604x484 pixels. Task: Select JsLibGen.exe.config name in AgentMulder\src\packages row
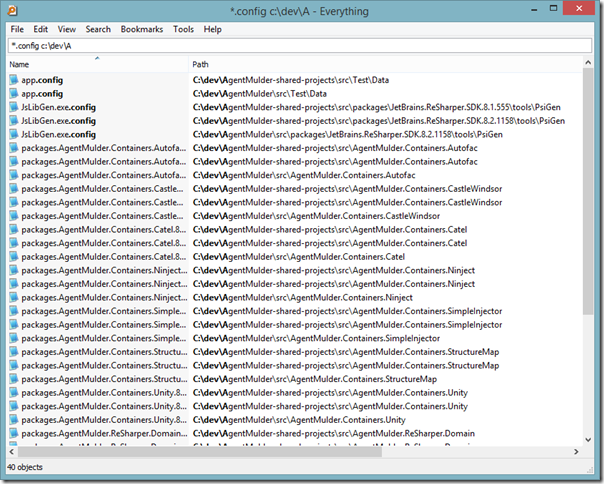[59, 134]
